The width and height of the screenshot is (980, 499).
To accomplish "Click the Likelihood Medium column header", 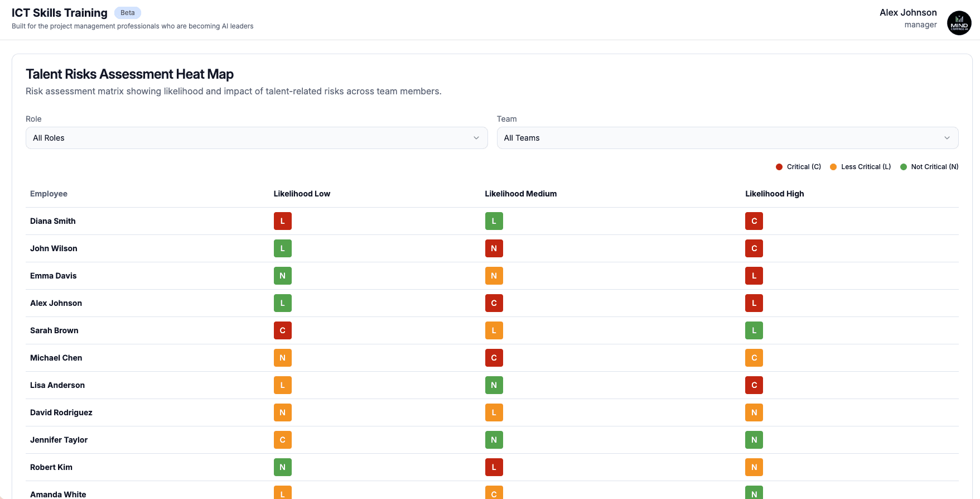I will (x=521, y=194).
